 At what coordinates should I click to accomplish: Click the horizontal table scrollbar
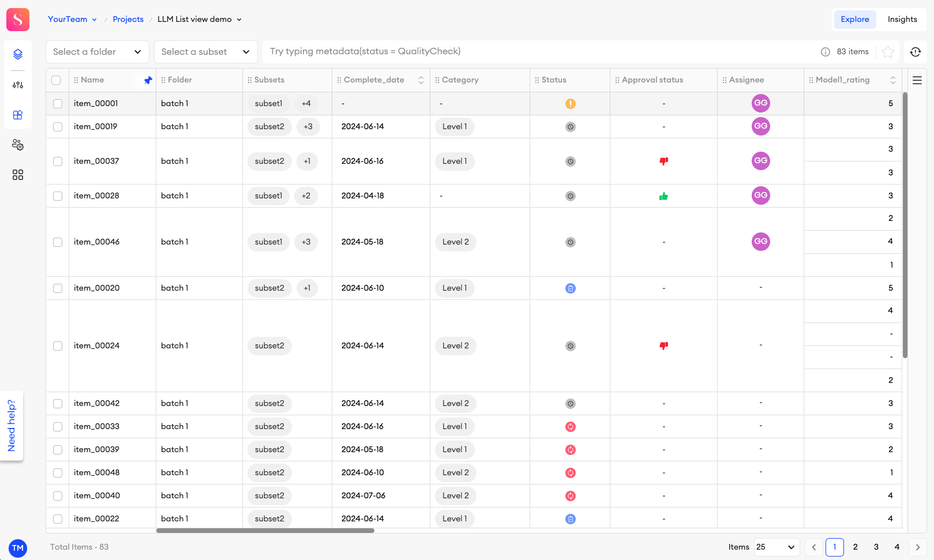pos(265,531)
